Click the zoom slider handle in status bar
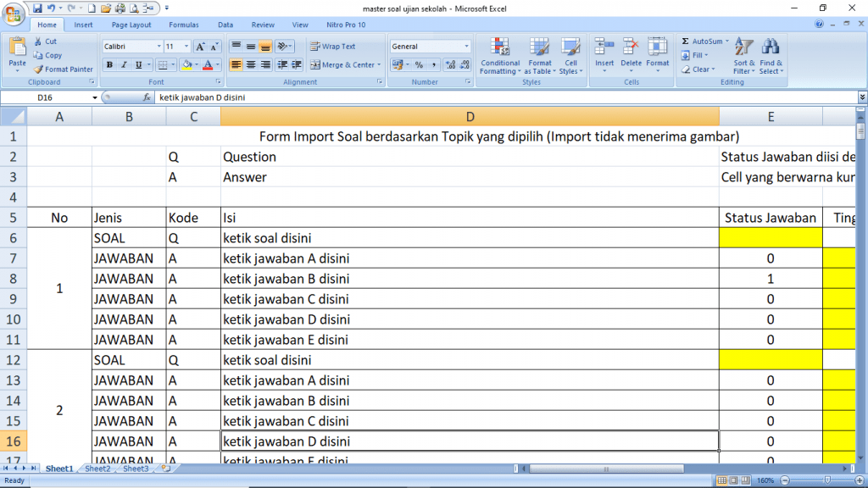 827,480
